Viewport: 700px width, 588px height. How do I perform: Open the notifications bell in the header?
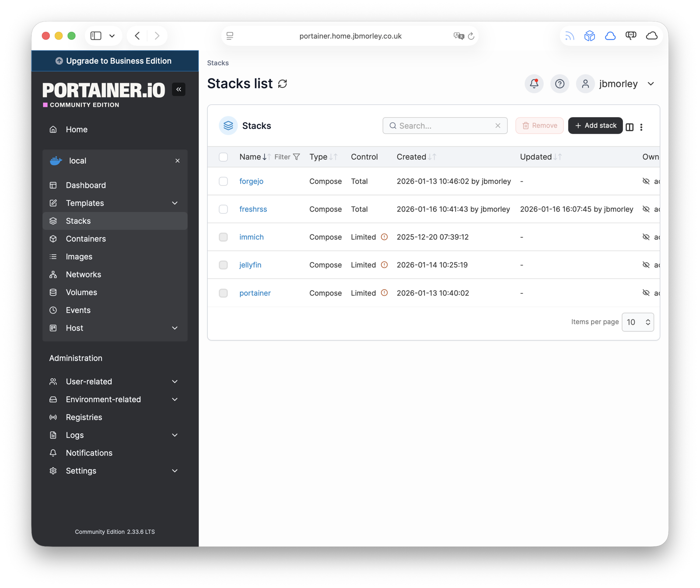pos(534,84)
